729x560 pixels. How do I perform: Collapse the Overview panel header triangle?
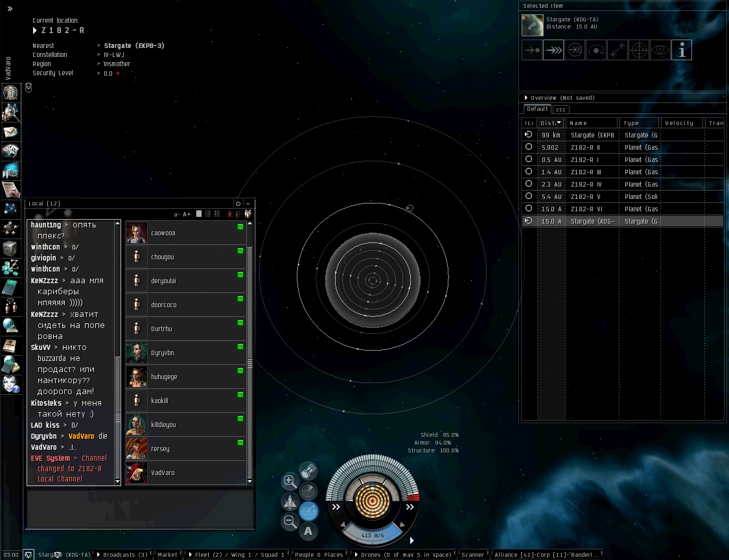526,98
